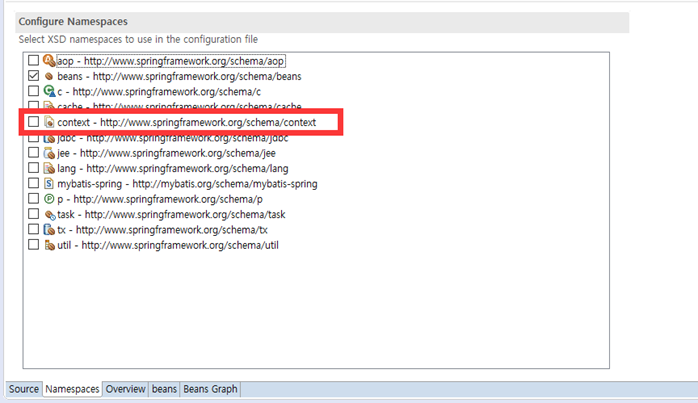Enable the p namespace checkbox

[33, 198]
